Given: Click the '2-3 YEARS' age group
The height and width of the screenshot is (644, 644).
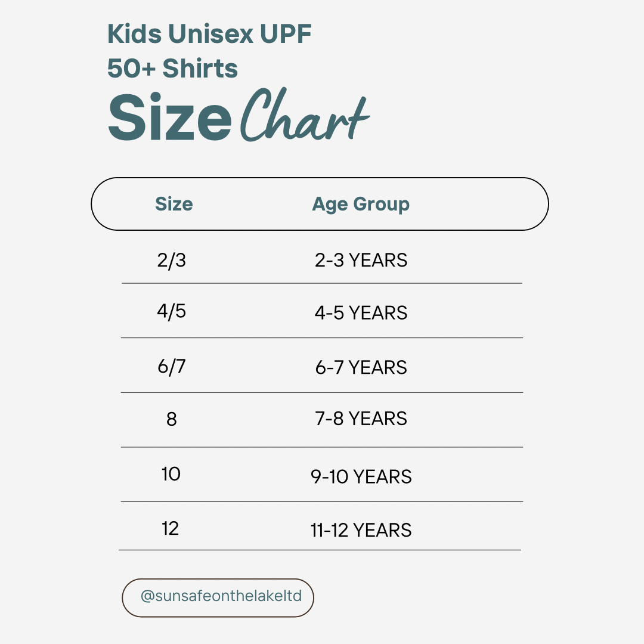Looking at the screenshot, I should point(361,261).
